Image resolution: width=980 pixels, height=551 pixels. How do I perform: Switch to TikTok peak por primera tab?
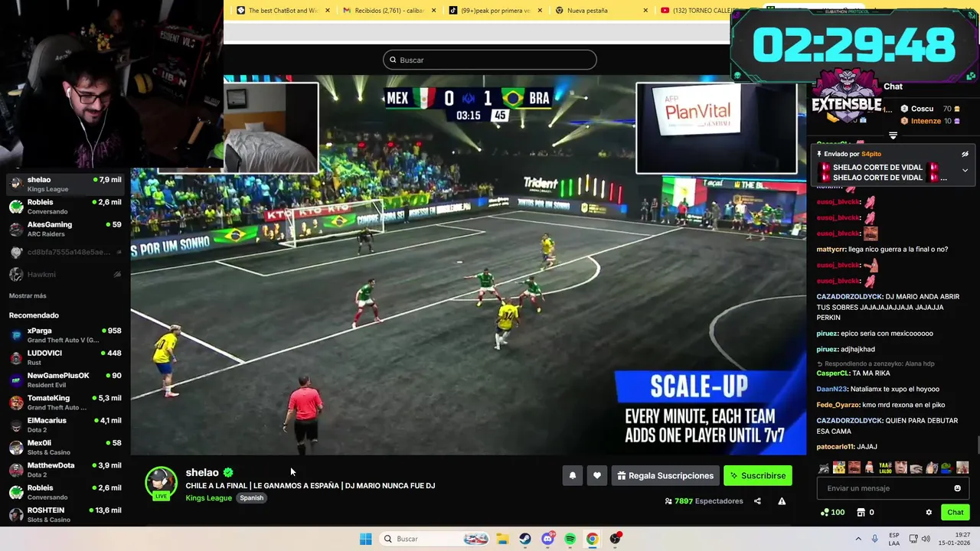(x=495, y=11)
